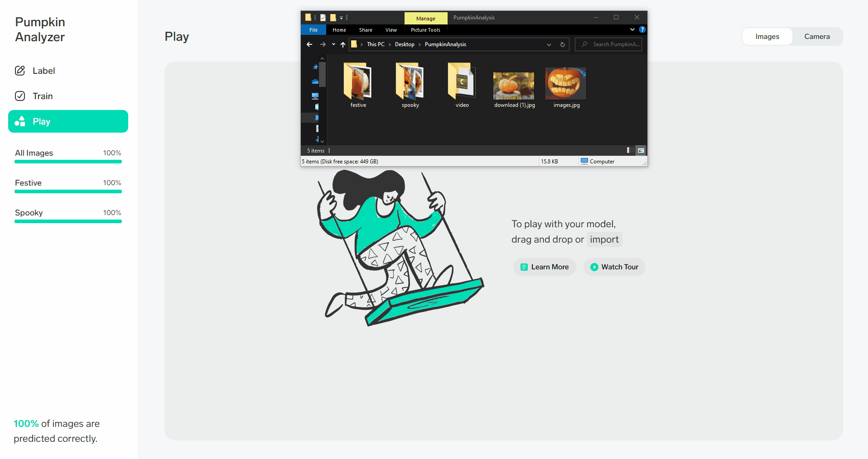Screen dimensions: 868x459
Task: Expand the Explorer ribbon with chevron
Action: [x=632, y=29]
